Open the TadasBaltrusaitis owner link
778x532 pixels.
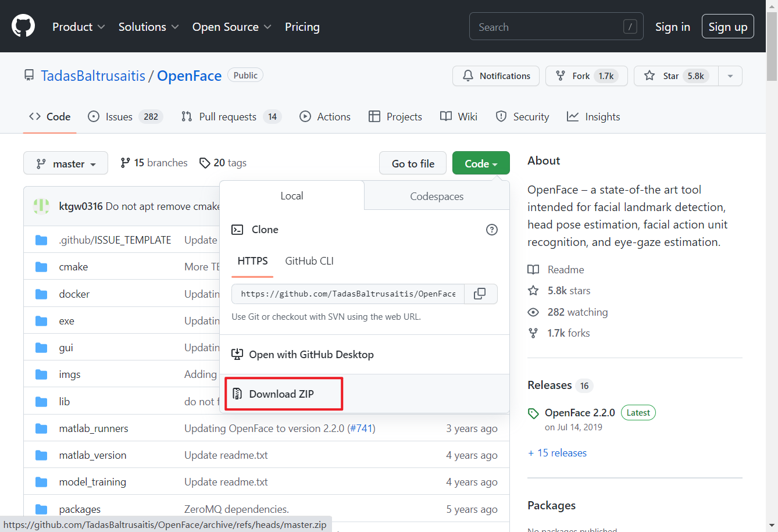[93, 76]
